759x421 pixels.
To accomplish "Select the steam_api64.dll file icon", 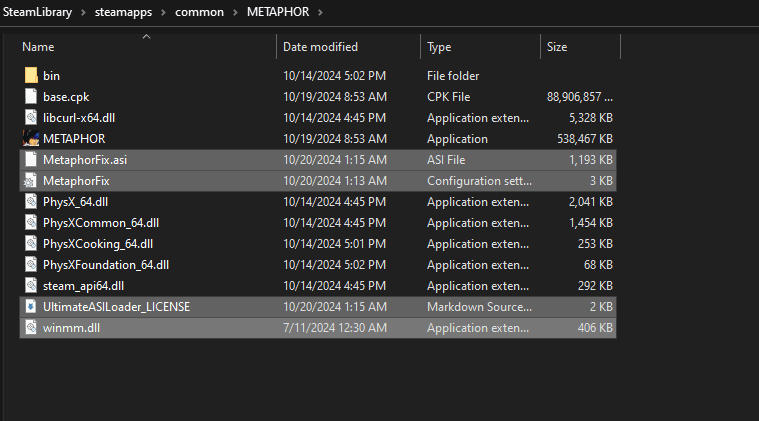I will [x=30, y=285].
